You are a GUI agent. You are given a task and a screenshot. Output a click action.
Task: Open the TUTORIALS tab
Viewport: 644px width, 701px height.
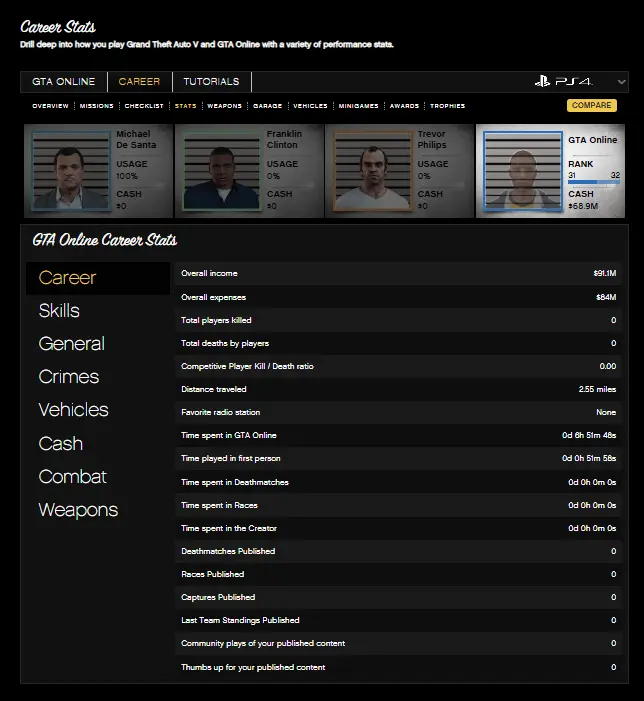[211, 82]
